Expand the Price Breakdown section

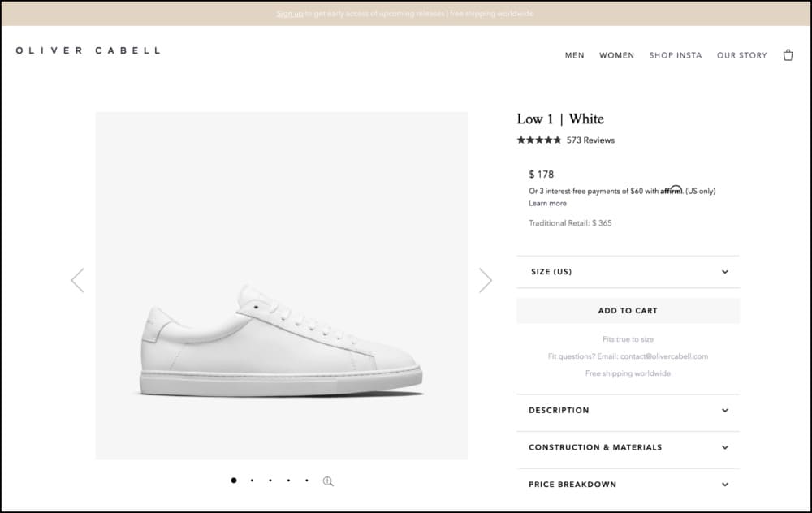click(x=628, y=485)
